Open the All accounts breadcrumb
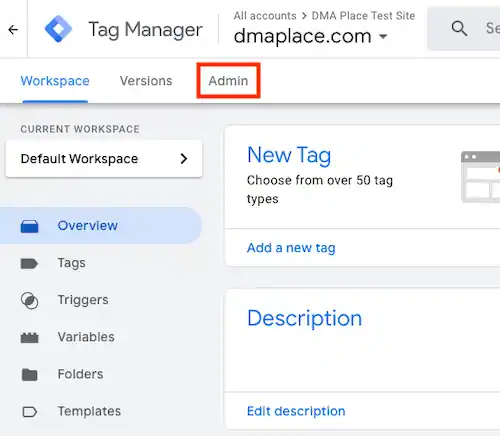Image resolution: width=500 pixels, height=436 pixels. 265,16
